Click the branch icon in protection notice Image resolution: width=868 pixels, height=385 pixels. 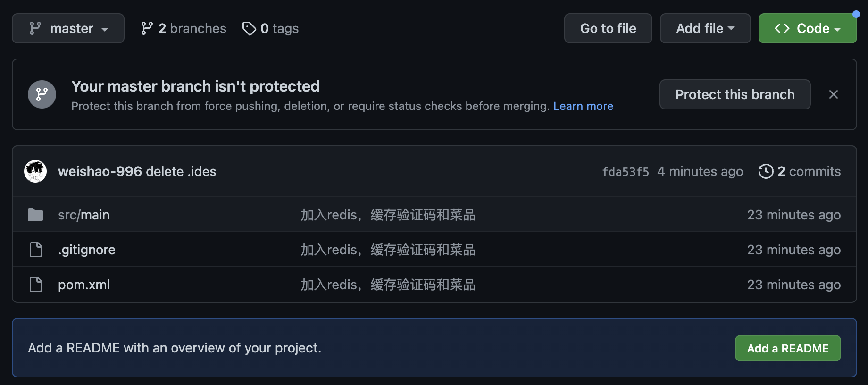[x=42, y=94]
